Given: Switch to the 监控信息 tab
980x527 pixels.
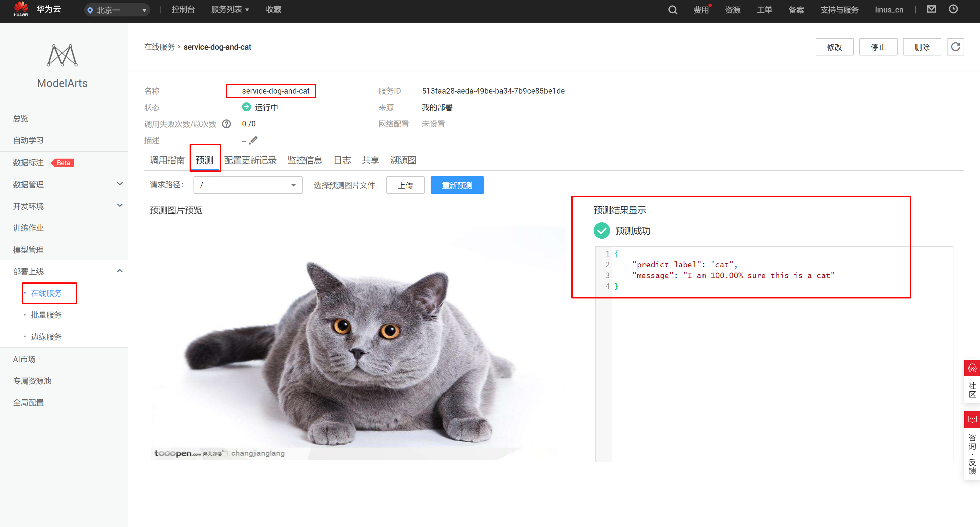Looking at the screenshot, I should [305, 160].
